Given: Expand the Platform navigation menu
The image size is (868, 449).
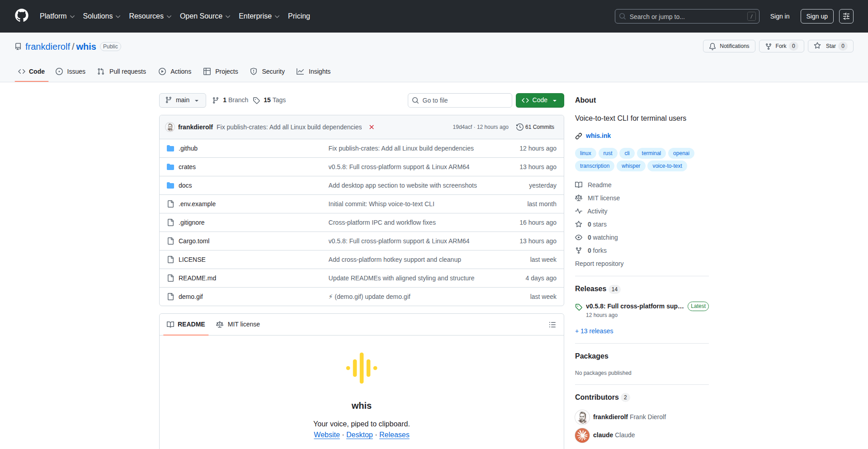Looking at the screenshot, I should pos(57,16).
